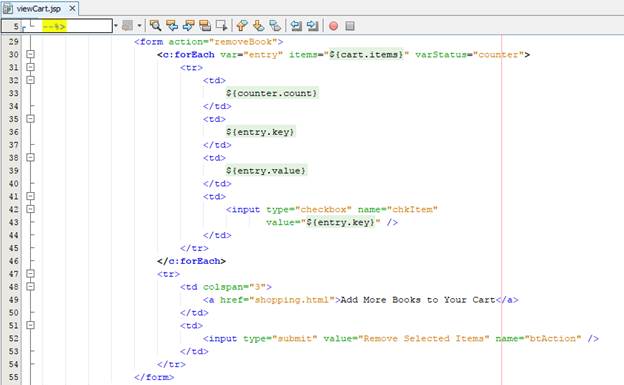This screenshot has height=385, width=624.
Task: Click the Toggle Bookmark icon
Action: point(275,26)
